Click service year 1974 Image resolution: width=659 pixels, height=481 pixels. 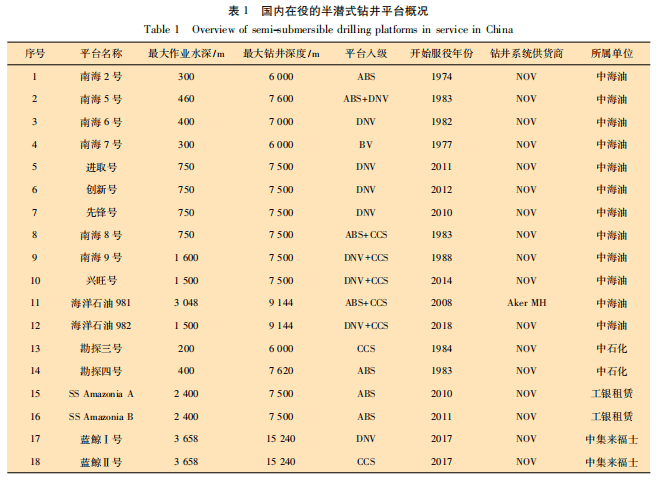click(442, 77)
